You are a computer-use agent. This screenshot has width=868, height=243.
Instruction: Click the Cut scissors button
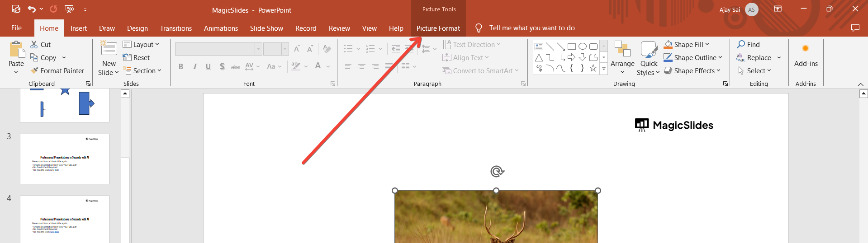tap(40, 44)
